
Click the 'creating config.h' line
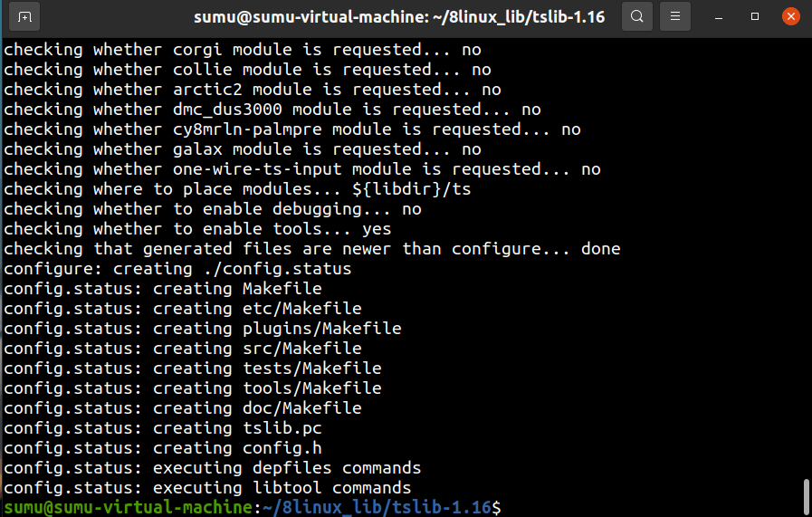coord(163,448)
